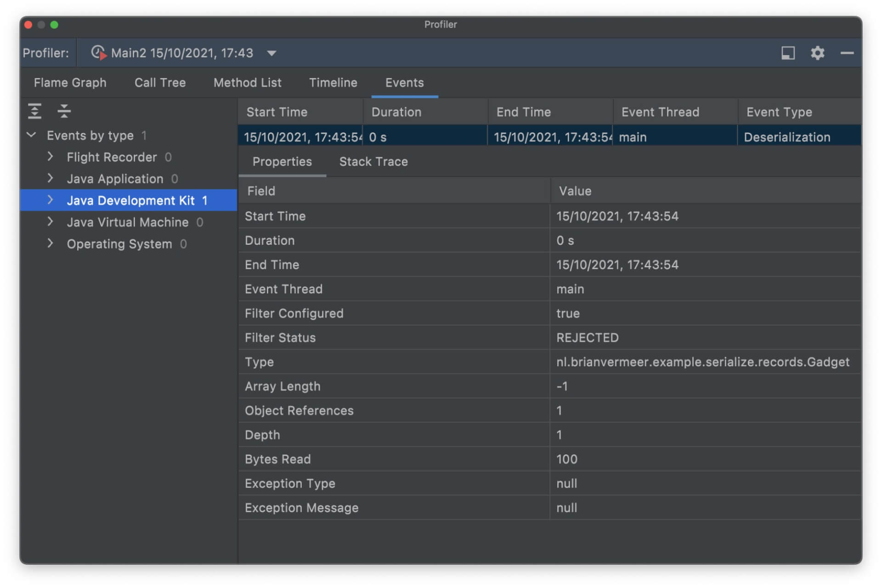Switch profiler to window view mode
The width and height of the screenshot is (882, 588).
coord(788,53)
